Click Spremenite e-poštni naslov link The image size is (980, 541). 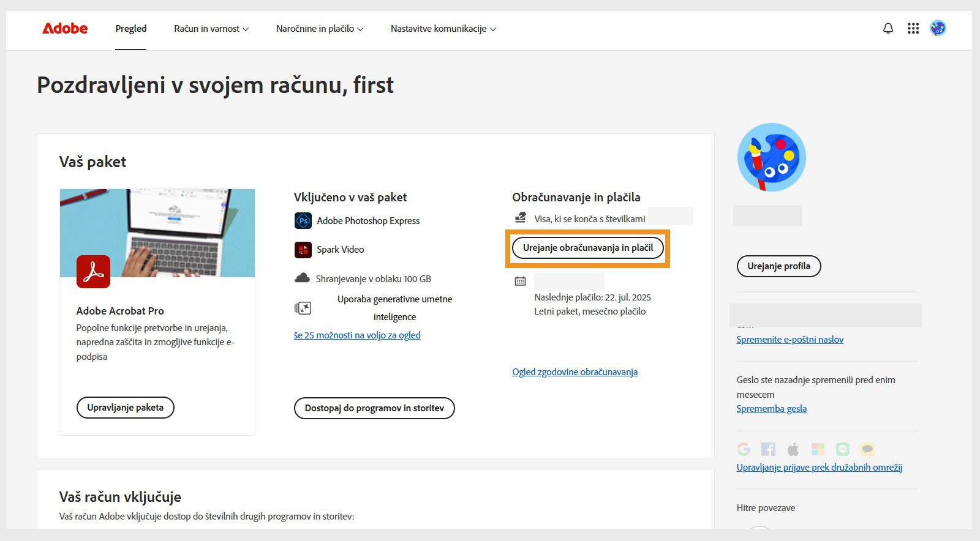click(790, 340)
